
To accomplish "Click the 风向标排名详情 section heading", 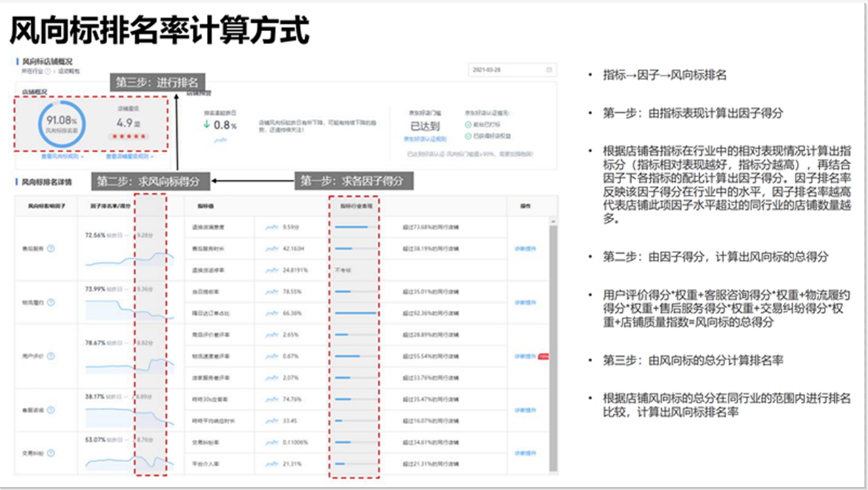I will coord(47,182).
